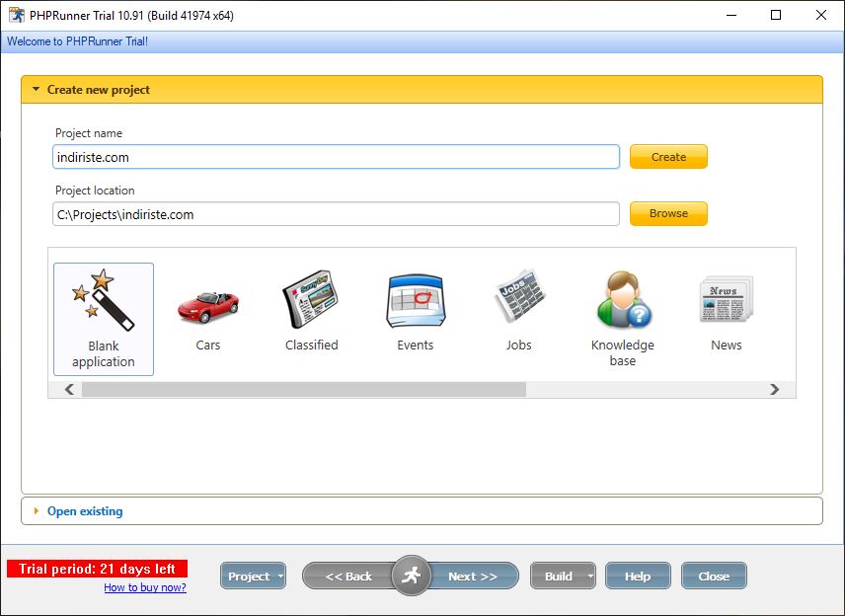Open the Project button dropdown arrow
The width and height of the screenshot is (845, 616).
click(x=280, y=577)
